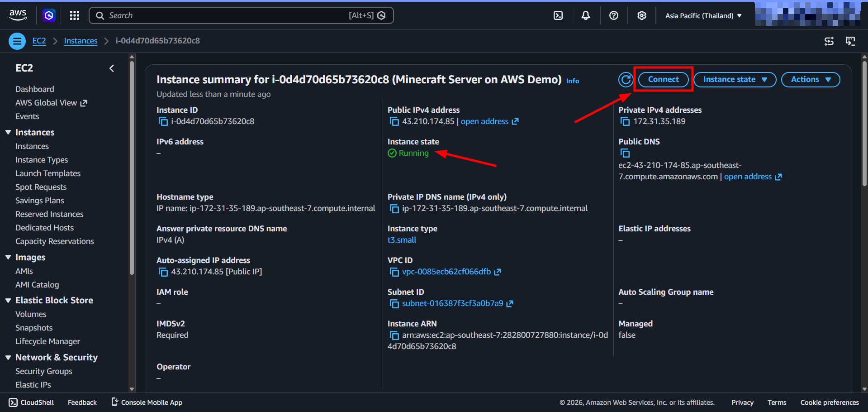Open the services grid menu icon
The width and height of the screenshot is (868, 412).
pos(75,15)
